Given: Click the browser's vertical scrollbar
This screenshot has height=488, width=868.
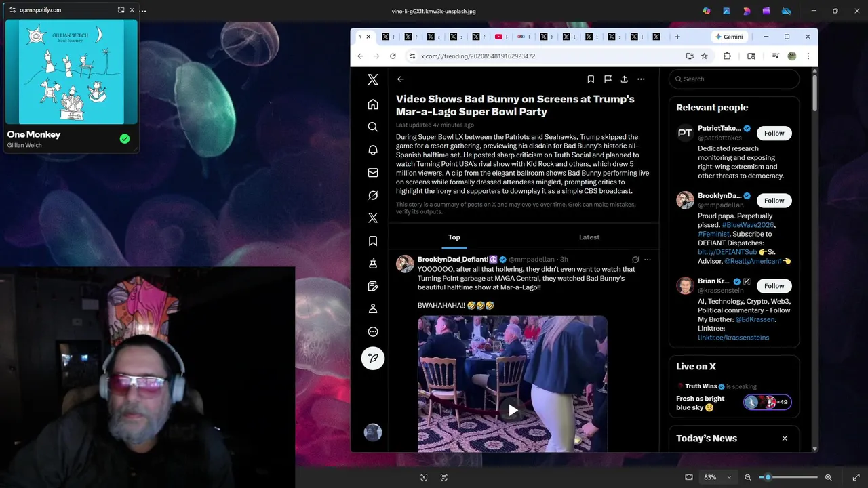Looking at the screenshot, I should point(814,95).
